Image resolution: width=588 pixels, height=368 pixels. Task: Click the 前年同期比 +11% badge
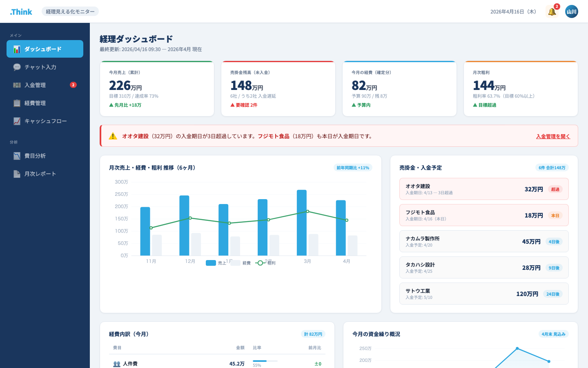[x=353, y=168]
